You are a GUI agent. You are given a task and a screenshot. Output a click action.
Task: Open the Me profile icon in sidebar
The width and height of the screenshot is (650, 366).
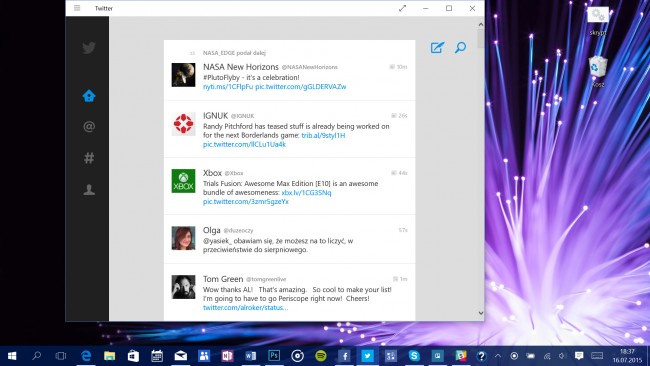point(89,189)
